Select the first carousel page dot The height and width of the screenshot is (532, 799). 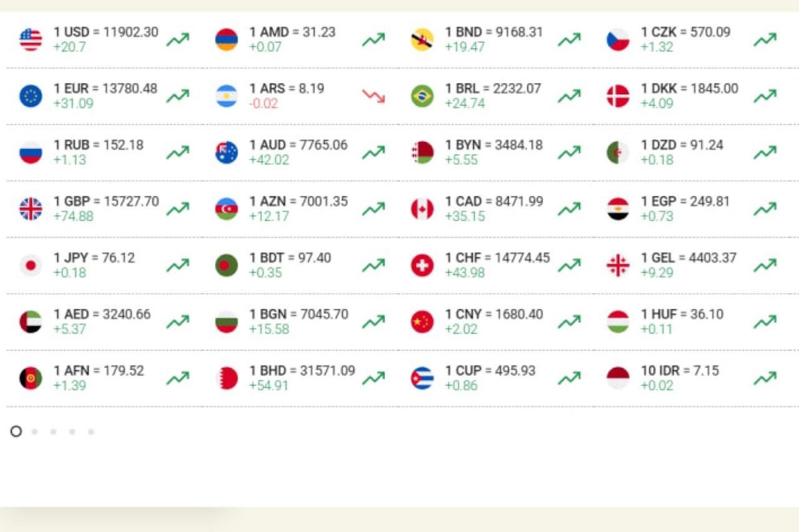click(x=16, y=432)
